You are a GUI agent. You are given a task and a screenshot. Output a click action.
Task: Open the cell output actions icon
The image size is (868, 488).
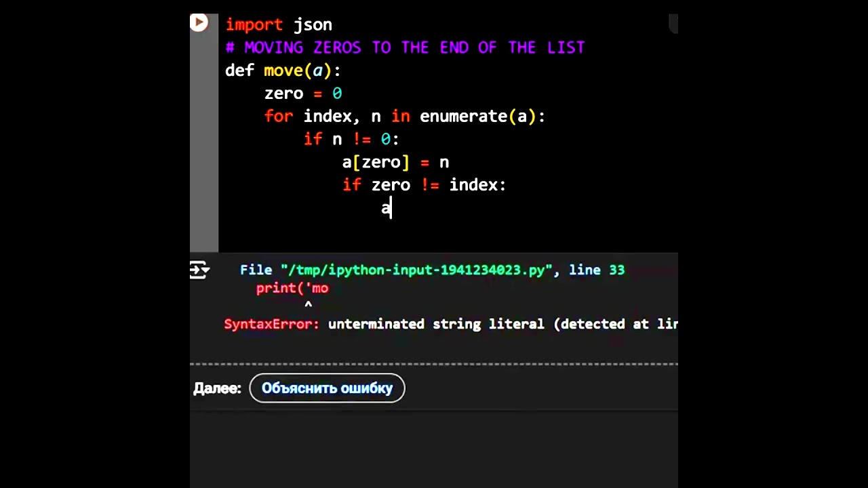coord(199,270)
